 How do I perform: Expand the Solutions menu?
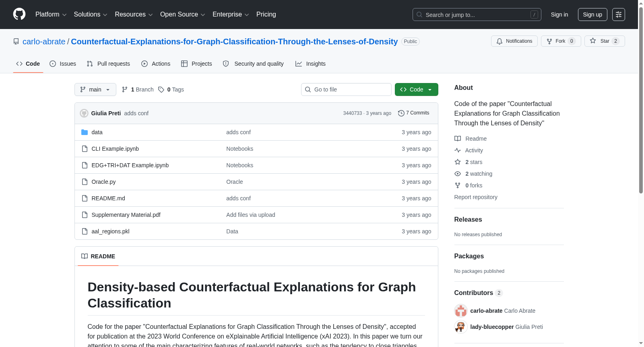coord(91,14)
